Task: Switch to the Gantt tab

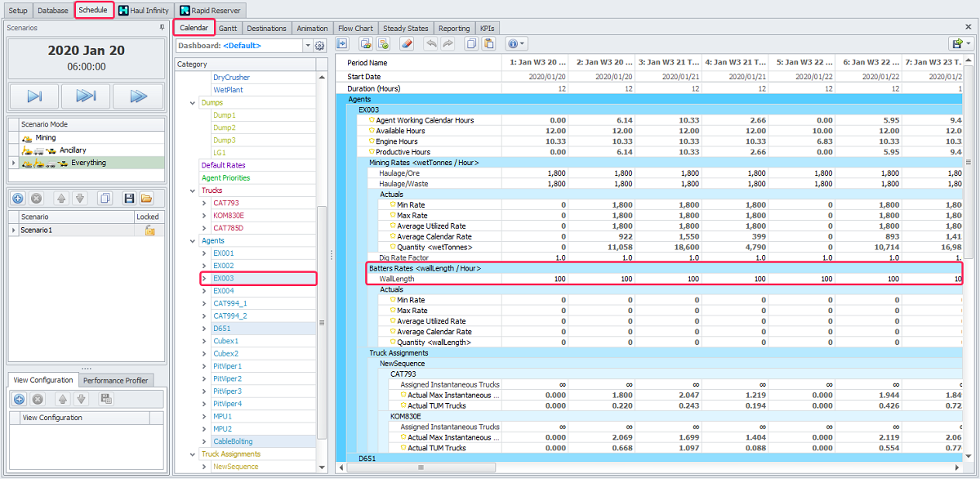Action: coord(228,28)
